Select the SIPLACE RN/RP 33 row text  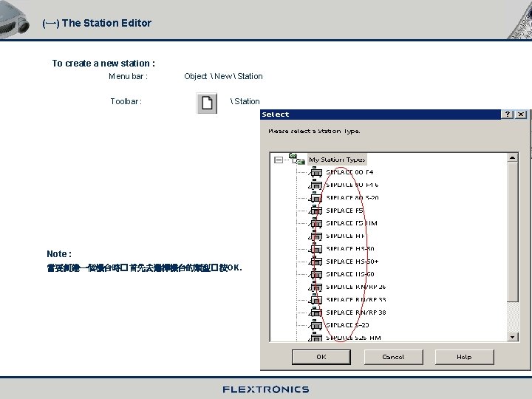(x=356, y=299)
